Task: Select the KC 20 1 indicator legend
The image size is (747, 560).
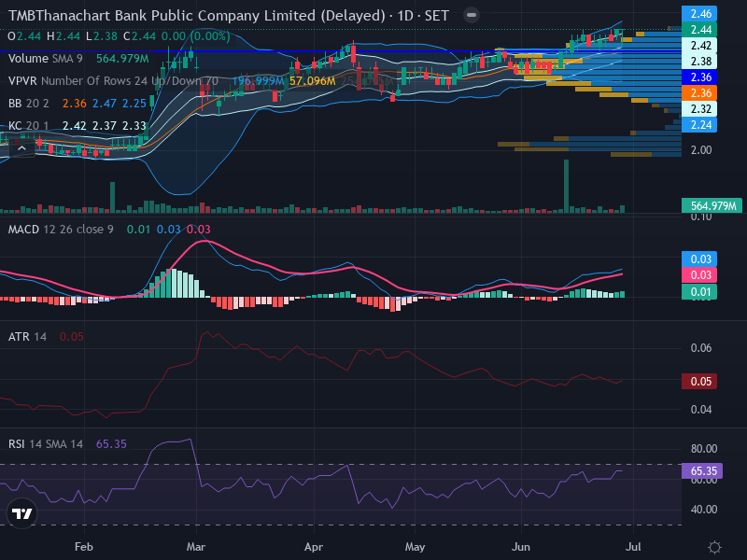Action: tap(28, 126)
